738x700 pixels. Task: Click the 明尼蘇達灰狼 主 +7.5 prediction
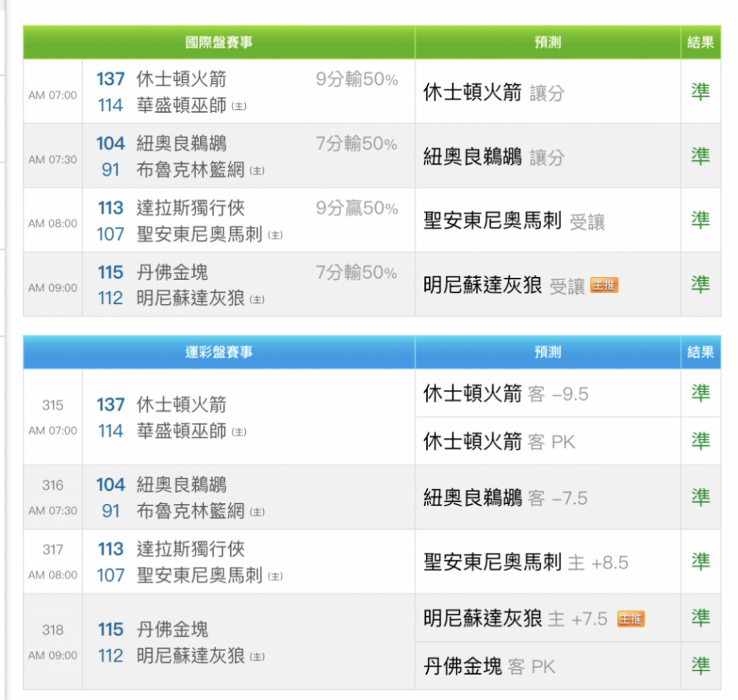(515, 619)
